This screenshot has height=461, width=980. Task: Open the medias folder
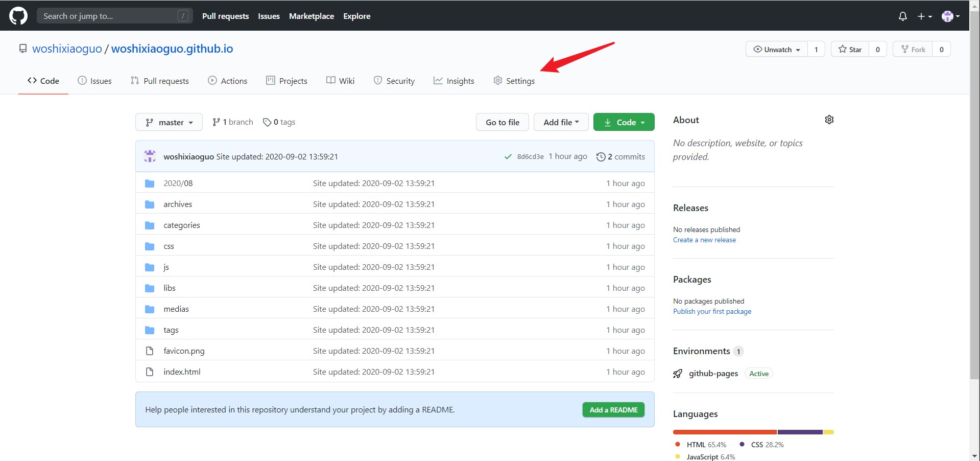pyautogui.click(x=176, y=309)
